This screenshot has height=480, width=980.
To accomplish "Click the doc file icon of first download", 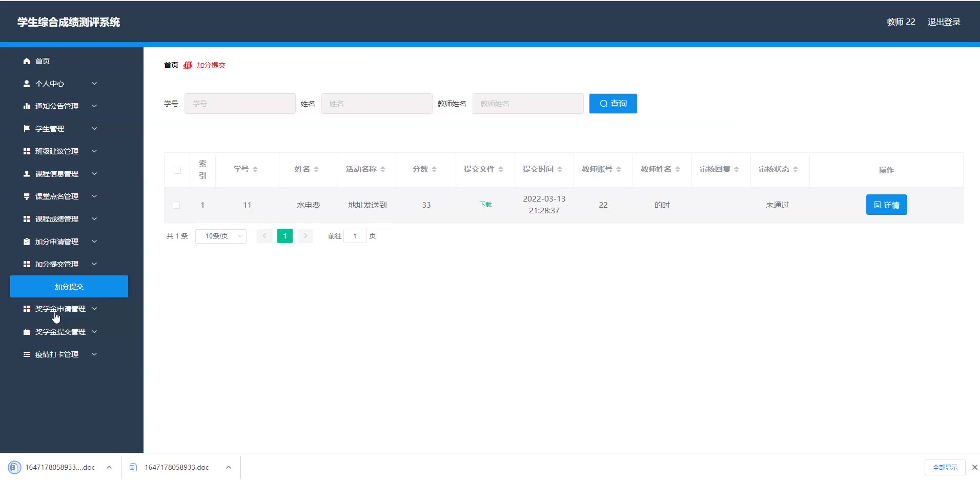I will click(14, 467).
